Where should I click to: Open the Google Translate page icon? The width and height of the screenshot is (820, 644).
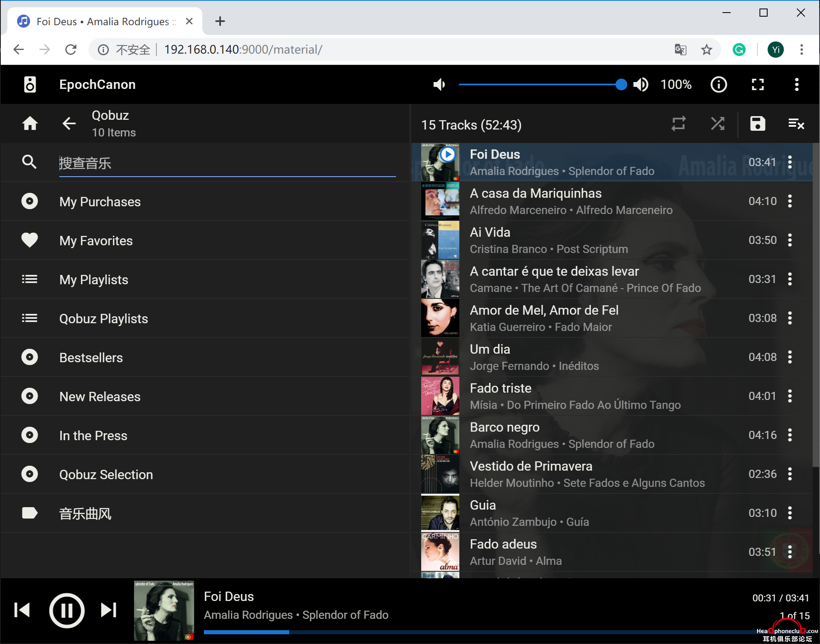pos(680,50)
